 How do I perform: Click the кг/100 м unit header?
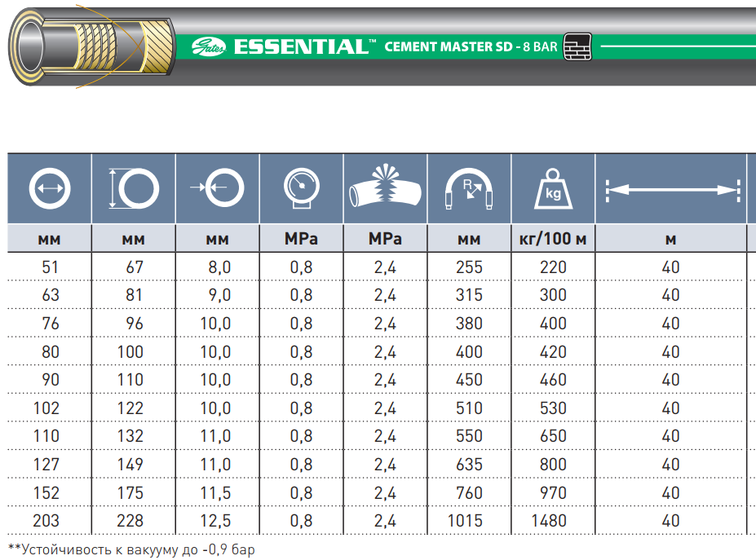pyautogui.click(x=553, y=239)
